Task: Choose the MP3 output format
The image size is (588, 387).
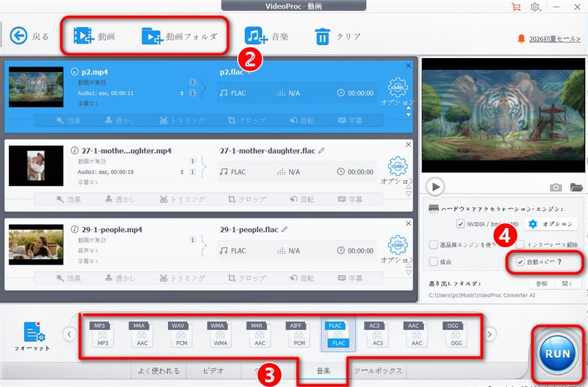Action: [x=102, y=334]
